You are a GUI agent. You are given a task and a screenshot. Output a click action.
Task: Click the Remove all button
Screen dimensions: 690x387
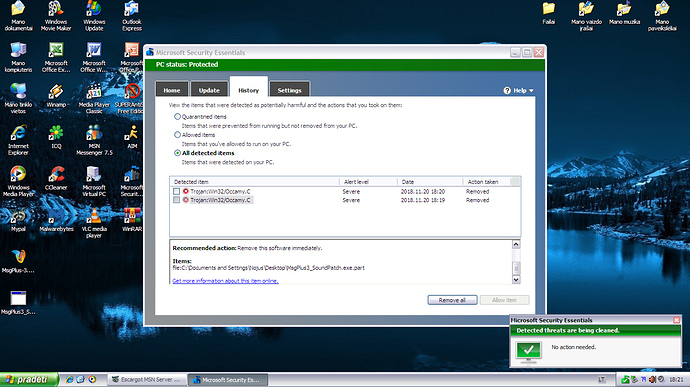pyautogui.click(x=452, y=300)
